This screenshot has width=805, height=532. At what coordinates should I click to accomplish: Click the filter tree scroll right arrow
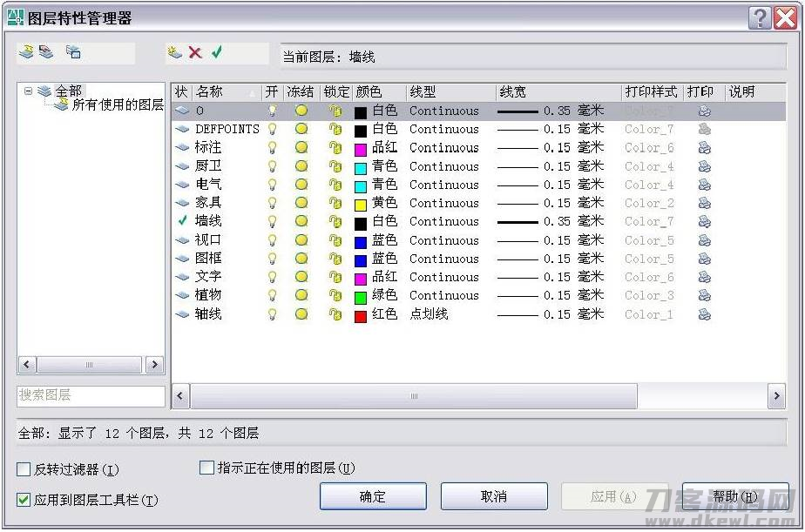[154, 365]
